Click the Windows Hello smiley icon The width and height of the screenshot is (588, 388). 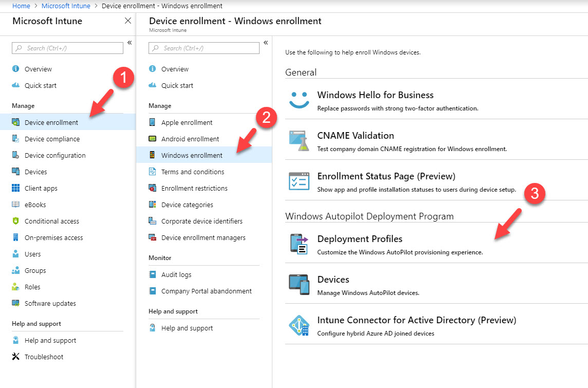299,100
